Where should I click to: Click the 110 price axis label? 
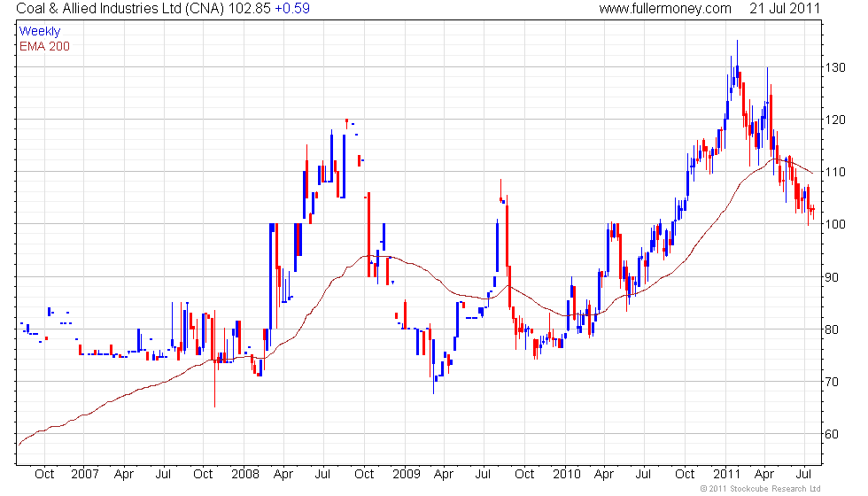pyautogui.click(x=835, y=172)
